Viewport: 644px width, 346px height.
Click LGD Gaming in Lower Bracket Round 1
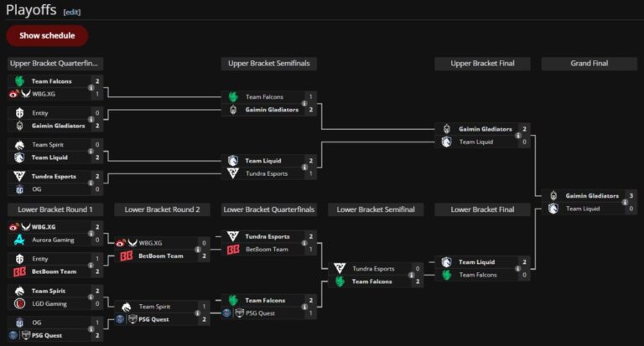pyautogui.click(x=49, y=303)
